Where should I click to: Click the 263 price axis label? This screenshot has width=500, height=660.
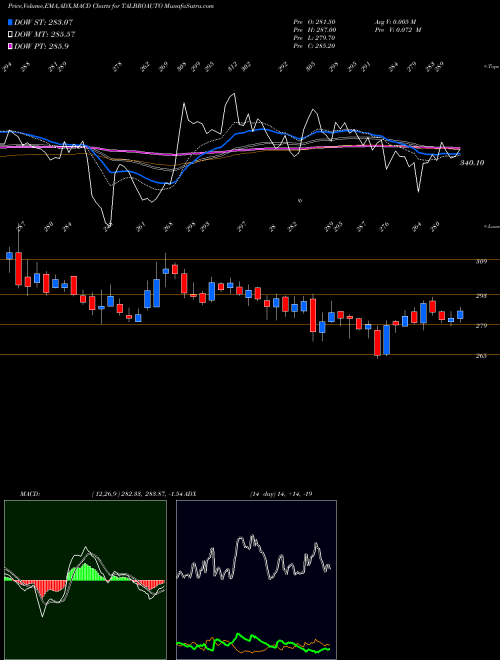point(481,356)
